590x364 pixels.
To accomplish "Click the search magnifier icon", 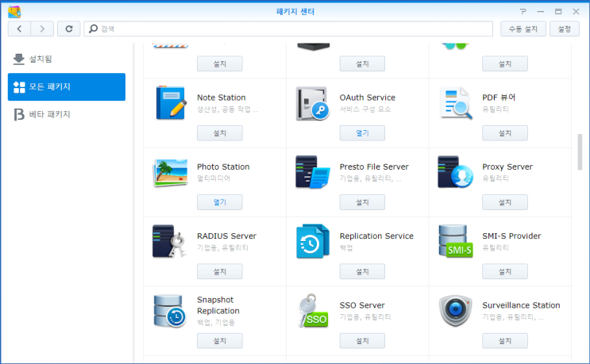I will coord(93,29).
